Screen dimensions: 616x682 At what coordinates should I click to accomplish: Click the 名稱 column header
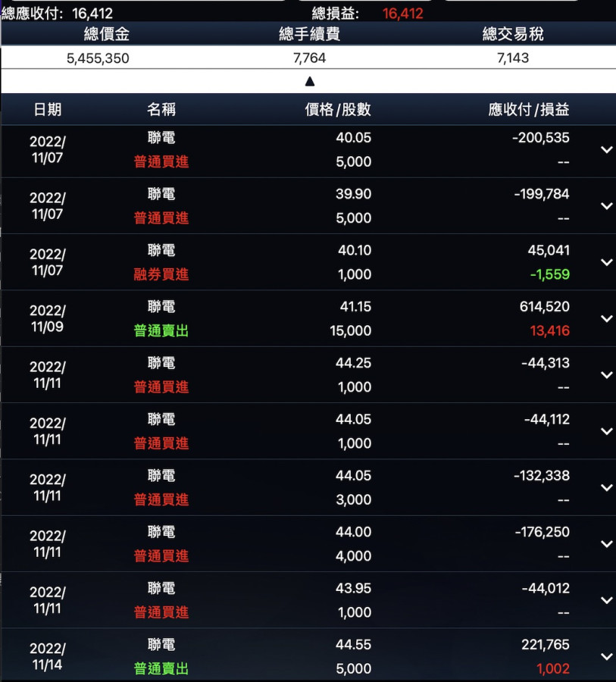coord(161,109)
